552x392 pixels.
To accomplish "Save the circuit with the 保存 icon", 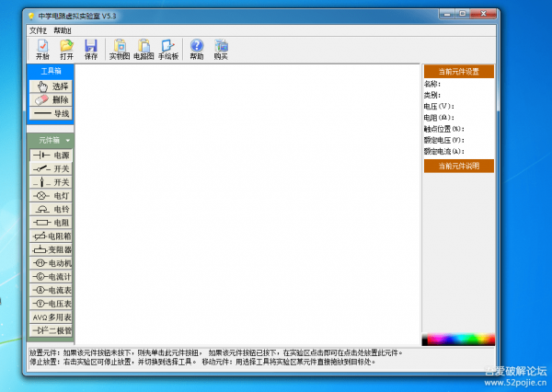I will [91, 49].
